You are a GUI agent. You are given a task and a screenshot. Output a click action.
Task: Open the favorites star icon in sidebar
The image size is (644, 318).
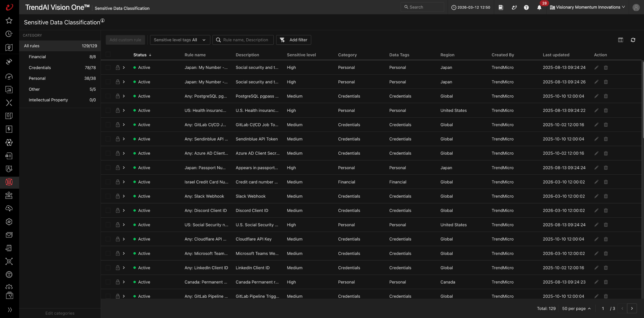coord(9,21)
